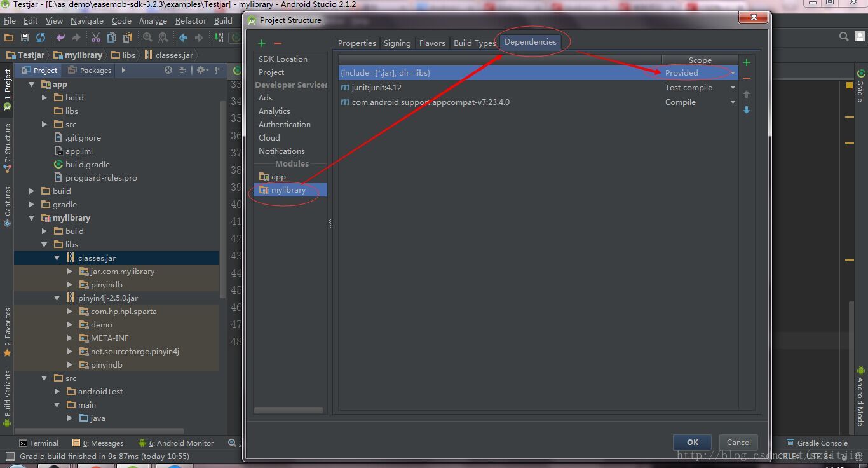Select proguard-rules.pro file in tree
868x468 pixels.
pyautogui.click(x=100, y=178)
